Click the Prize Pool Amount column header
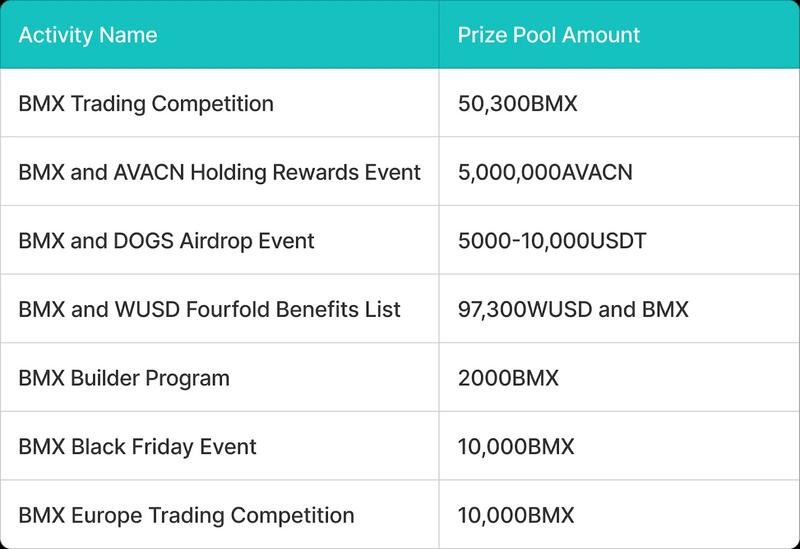 pos(549,35)
